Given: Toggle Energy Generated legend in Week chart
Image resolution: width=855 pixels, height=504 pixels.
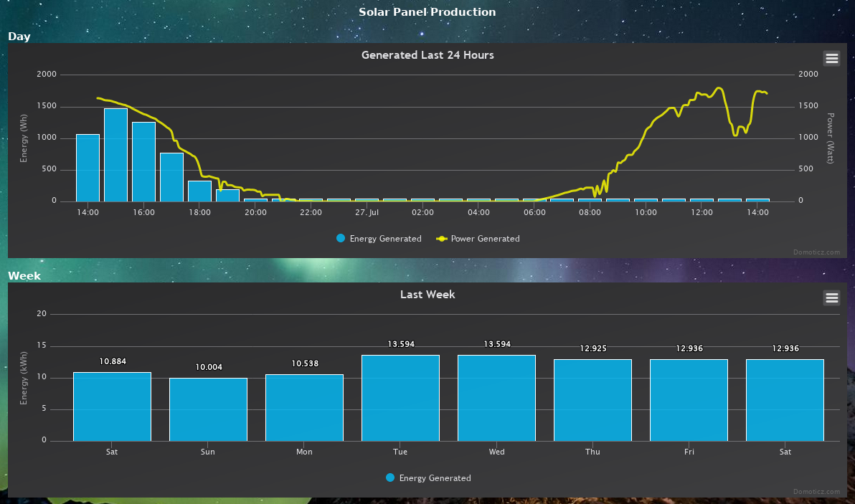Looking at the screenshot, I should point(429,478).
